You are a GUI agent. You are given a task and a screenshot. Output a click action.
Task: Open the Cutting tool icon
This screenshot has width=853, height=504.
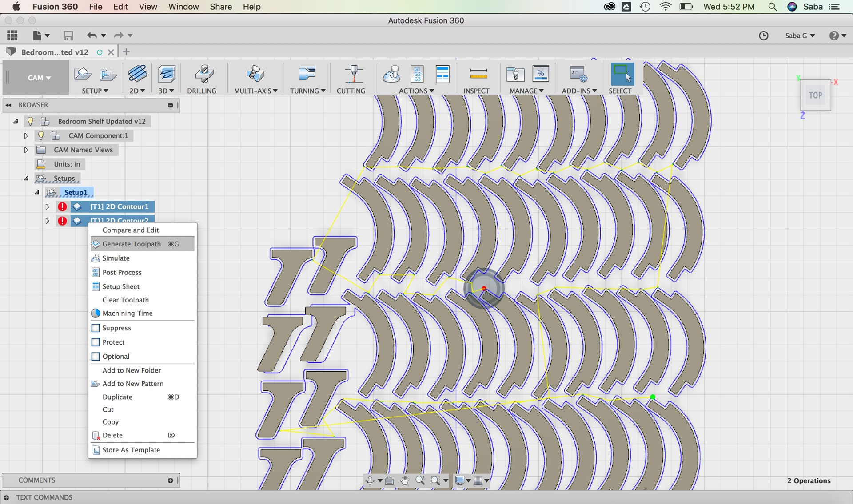click(353, 74)
